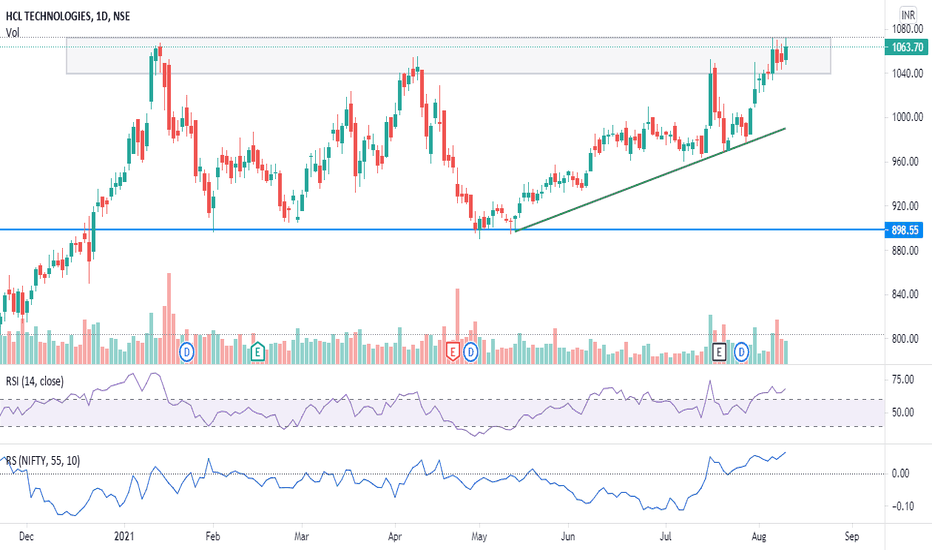Click the Feb label on time axis
Screen dimensions: 932x550
[213, 536]
